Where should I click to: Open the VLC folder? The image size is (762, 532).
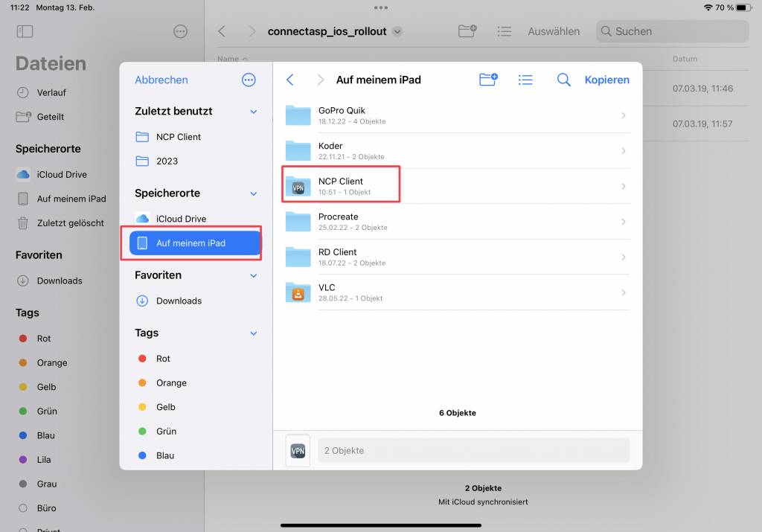point(455,292)
